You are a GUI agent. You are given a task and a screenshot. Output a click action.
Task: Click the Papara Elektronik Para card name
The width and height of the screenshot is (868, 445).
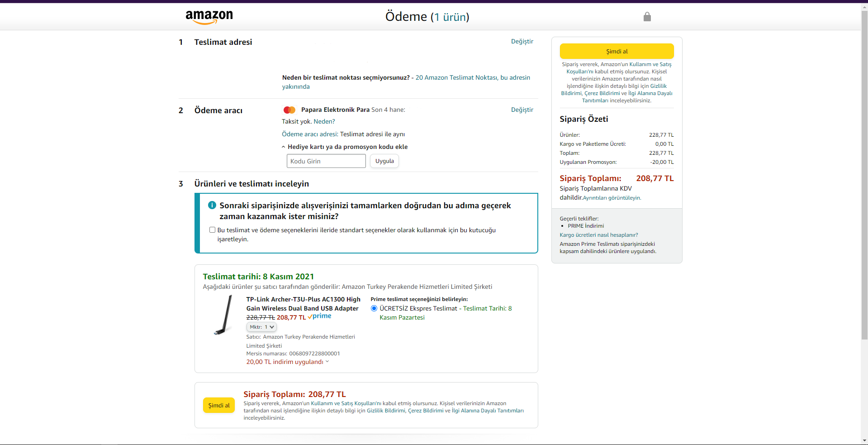pos(335,110)
